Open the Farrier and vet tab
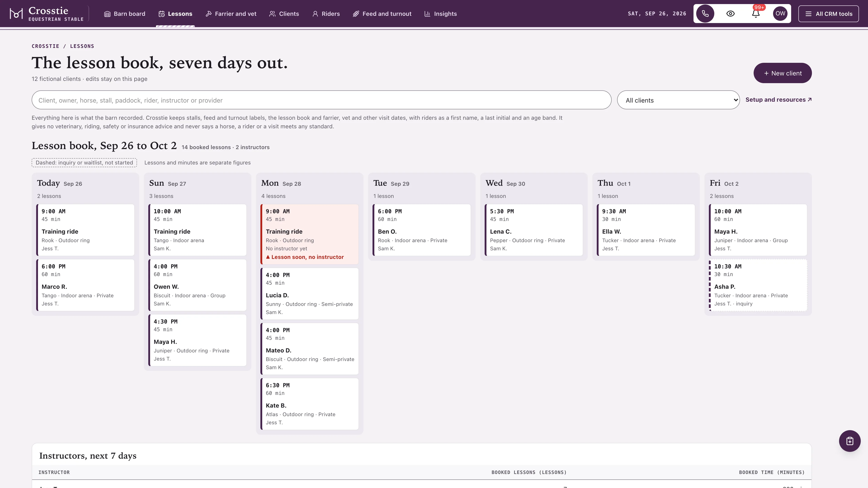868x488 pixels. click(x=231, y=14)
